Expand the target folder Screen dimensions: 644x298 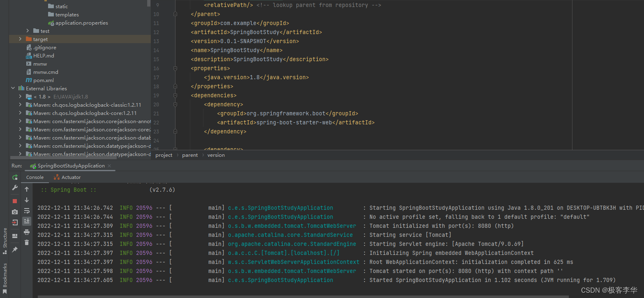20,39
